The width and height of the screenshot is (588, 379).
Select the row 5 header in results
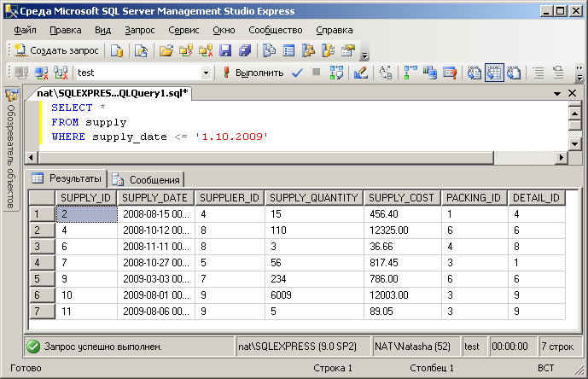pos(42,279)
